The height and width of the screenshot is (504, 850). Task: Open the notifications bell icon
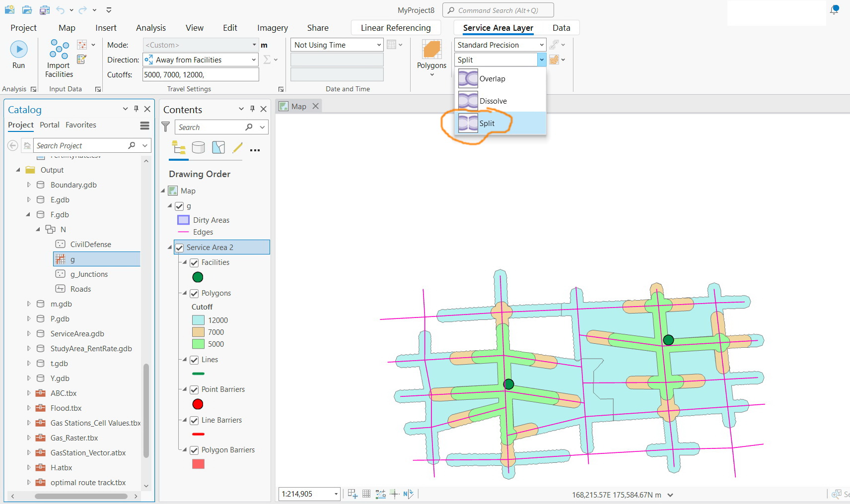[834, 9]
